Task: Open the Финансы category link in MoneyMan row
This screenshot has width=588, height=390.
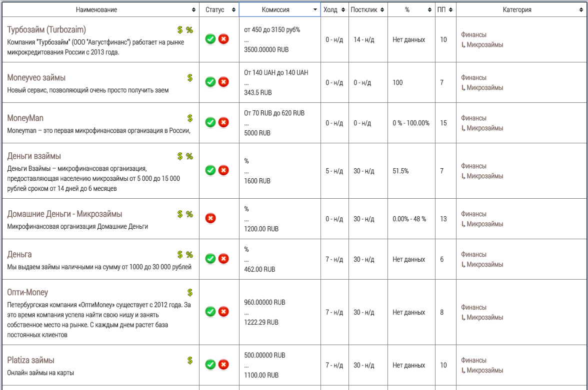Action: 473,118
